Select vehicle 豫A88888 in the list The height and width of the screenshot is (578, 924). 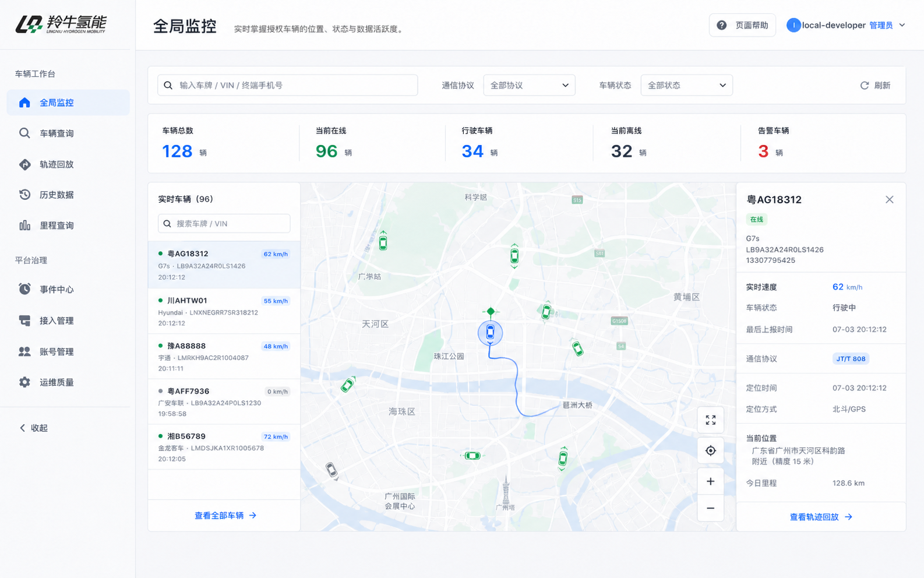pyautogui.click(x=224, y=357)
